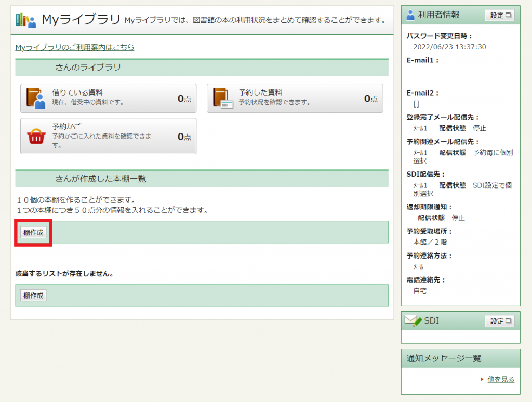
Task: Open 設定 in the 利用者情報 panel
Action: (x=499, y=15)
